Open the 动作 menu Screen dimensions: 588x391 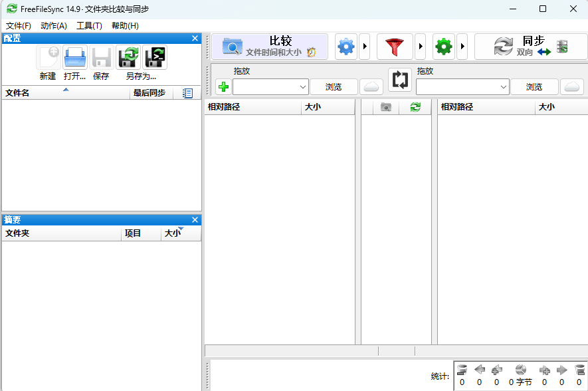pyautogui.click(x=53, y=25)
